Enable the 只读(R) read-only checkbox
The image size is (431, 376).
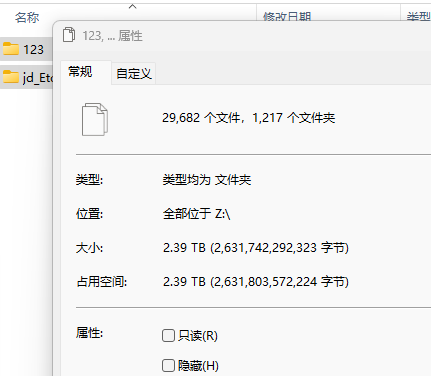pos(168,335)
